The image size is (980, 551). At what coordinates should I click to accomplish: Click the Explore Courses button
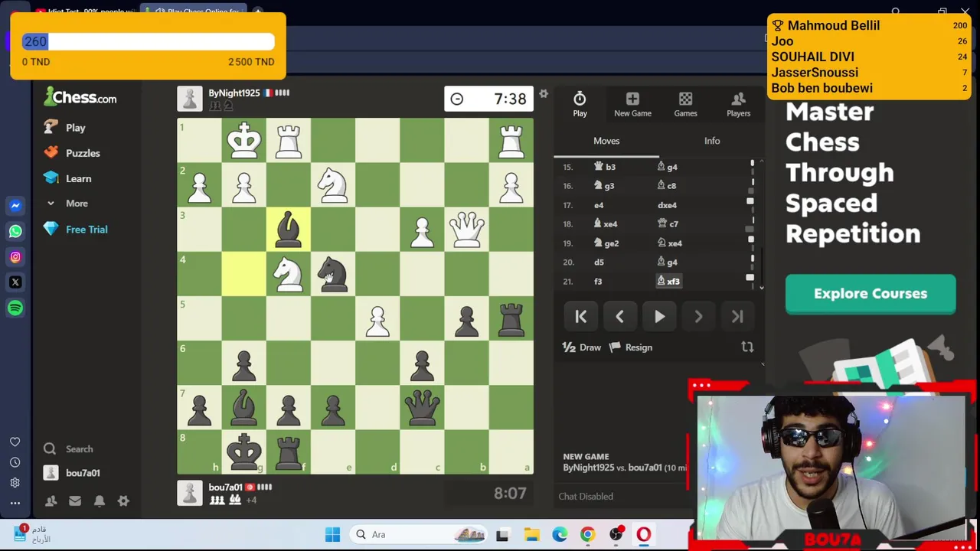click(x=871, y=294)
